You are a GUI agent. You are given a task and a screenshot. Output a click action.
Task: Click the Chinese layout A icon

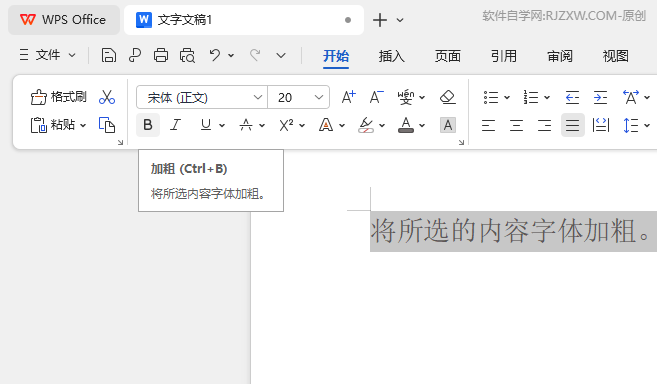631,97
